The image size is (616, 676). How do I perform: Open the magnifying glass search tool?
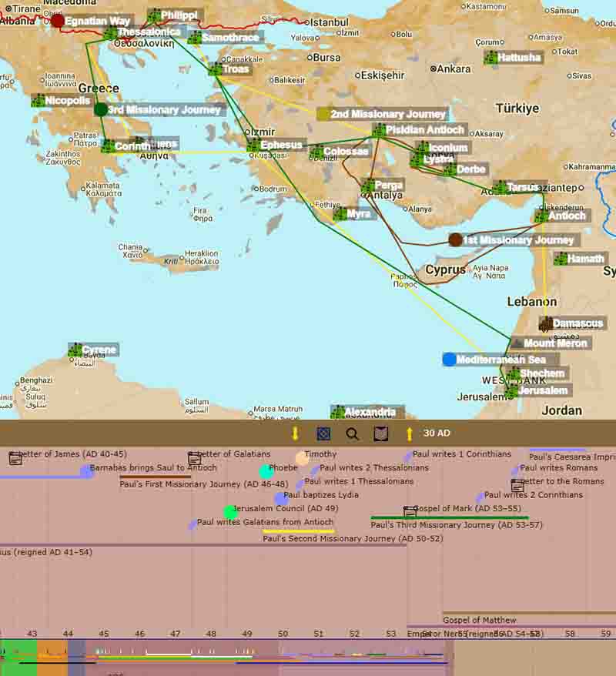point(353,433)
